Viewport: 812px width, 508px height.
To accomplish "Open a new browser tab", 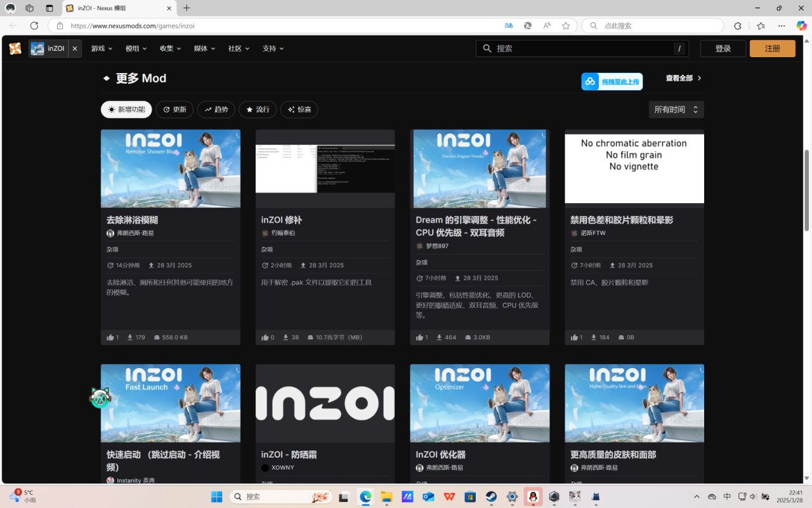I will click(187, 8).
